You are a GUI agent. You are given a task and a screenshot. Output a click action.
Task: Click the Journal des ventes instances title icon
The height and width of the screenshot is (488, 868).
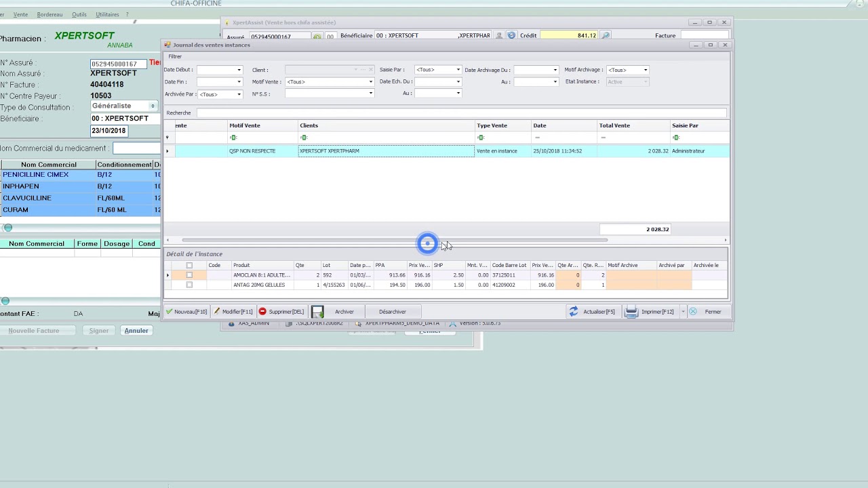point(167,45)
